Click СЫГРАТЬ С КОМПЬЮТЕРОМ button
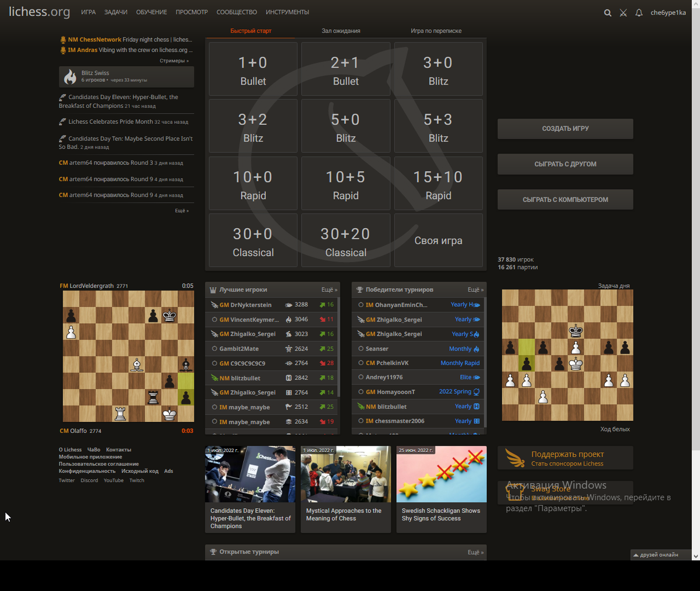 [565, 200]
